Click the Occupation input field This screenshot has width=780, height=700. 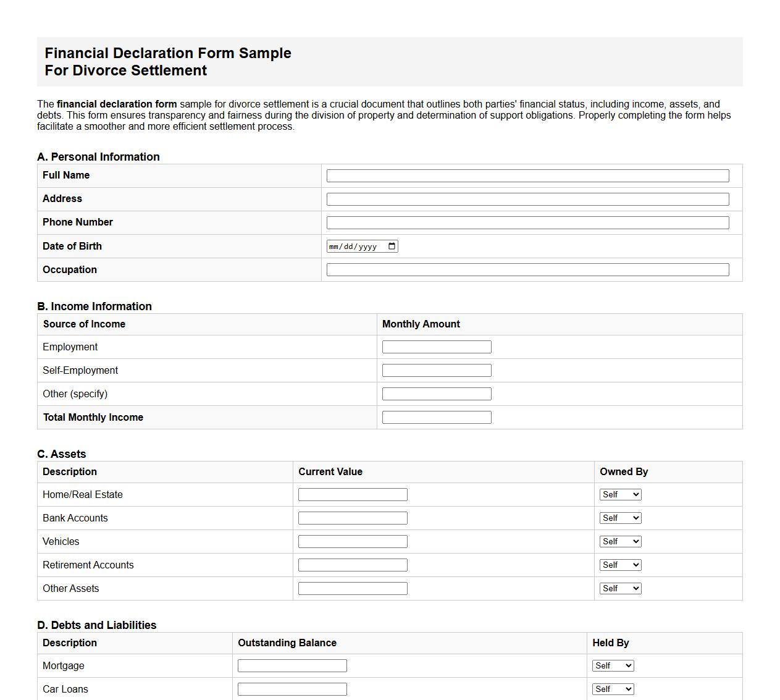(x=527, y=269)
